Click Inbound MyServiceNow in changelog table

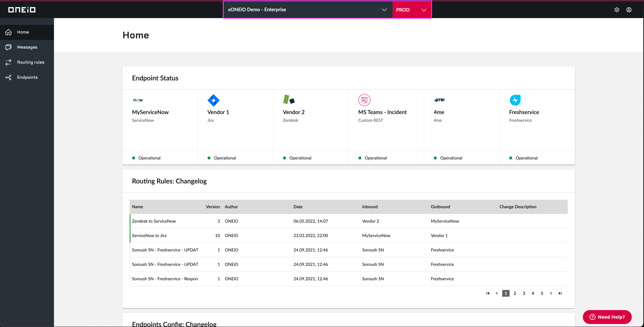(376, 236)
